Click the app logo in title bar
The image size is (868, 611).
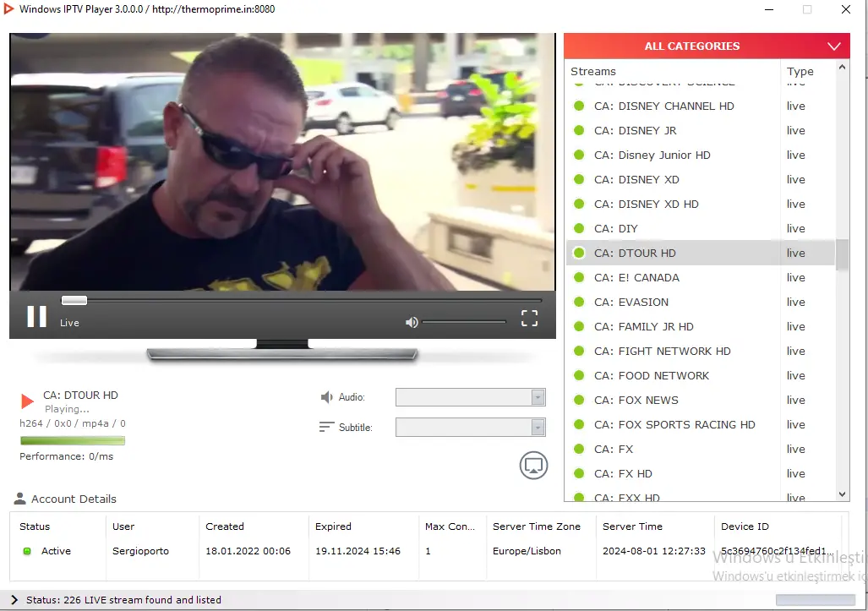tap(8, 8)
